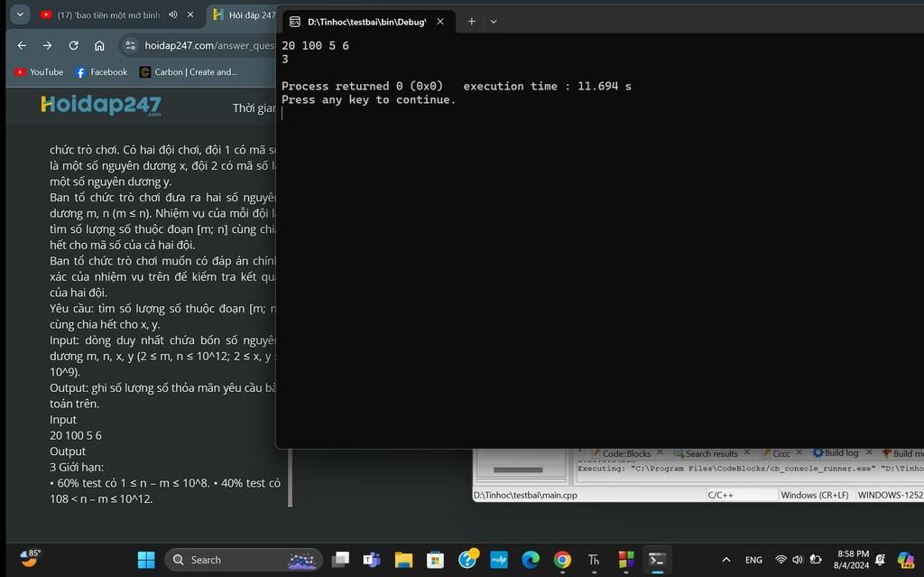Click WINDOWS-1252 encoding status entry
Image resolution: width=924 pixels, height=577 pixels.
point(890,496)
